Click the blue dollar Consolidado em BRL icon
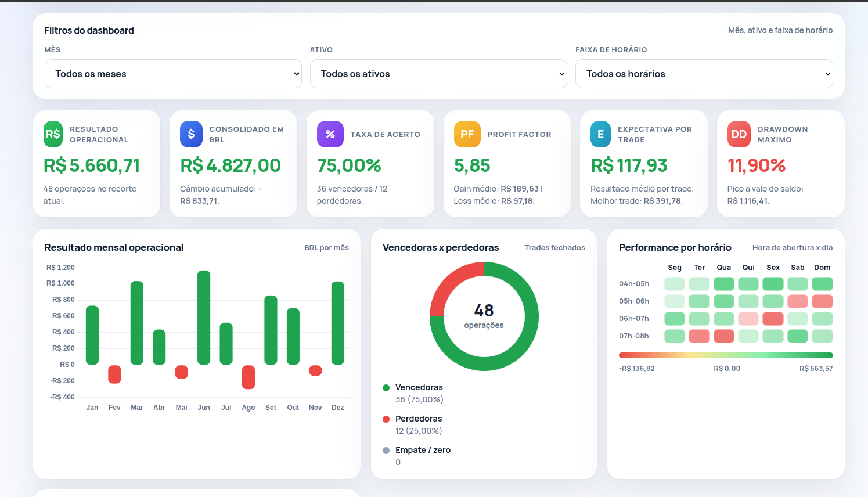The image size is (868, 497). click(x=191, y=134)
